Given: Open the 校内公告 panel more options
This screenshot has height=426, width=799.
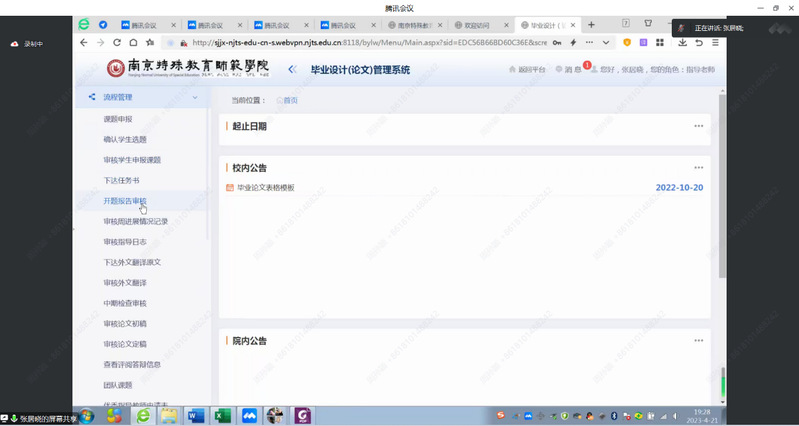Looking at the screenshot, I should coord(698,168).
